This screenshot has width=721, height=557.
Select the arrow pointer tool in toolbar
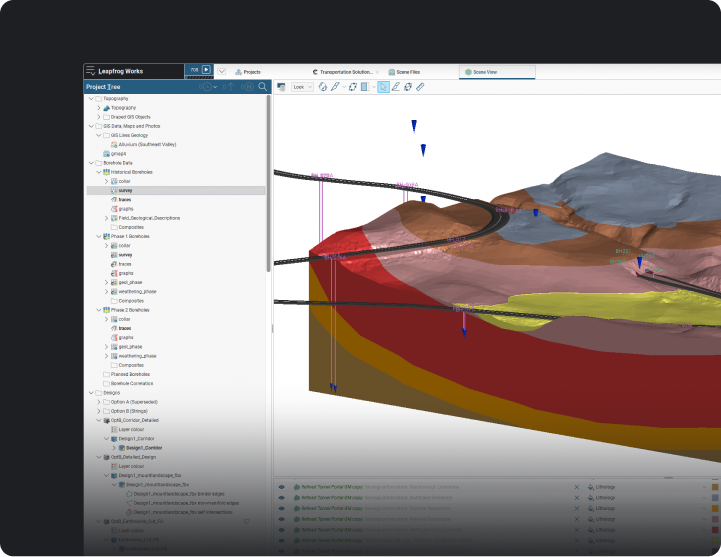coord(383,87)
